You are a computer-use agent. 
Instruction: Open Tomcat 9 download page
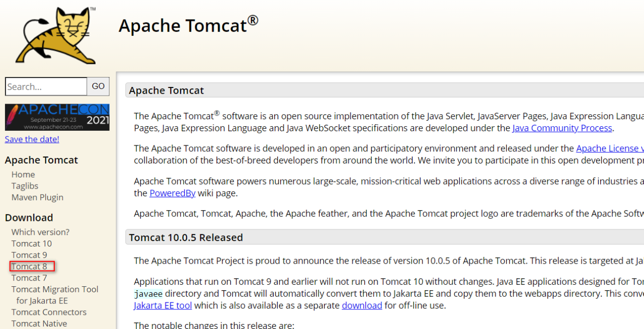pos(29,255)
